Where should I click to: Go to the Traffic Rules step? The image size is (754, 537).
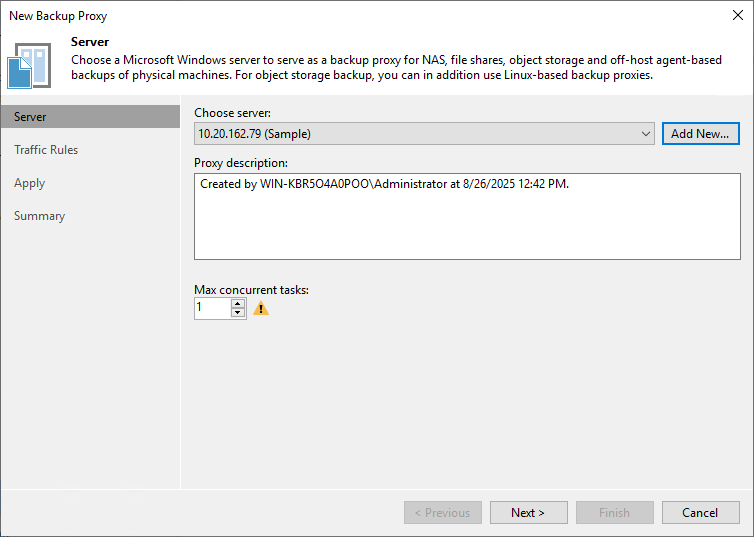[46, 150]
